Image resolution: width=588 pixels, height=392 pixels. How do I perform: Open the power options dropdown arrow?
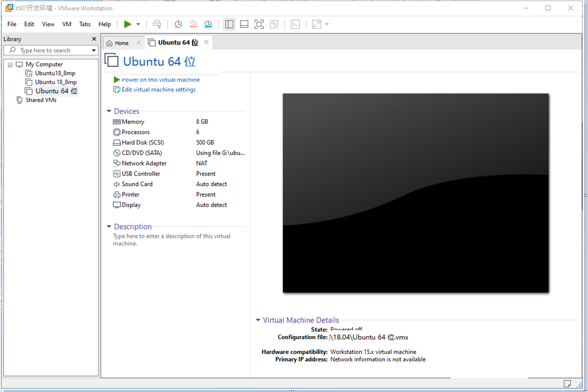[x=138, y=24]
